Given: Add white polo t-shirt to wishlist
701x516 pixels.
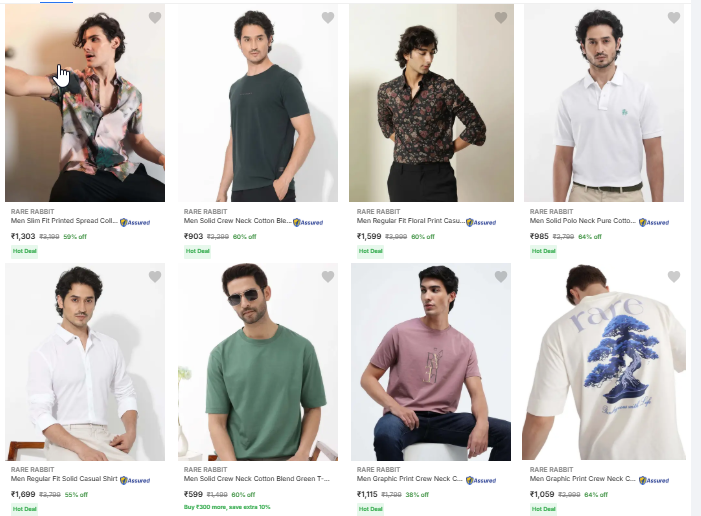Looking at the screenshot, I should (674, 18).
